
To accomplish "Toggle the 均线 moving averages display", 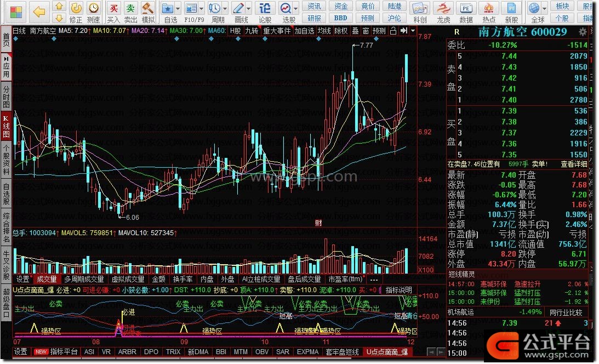I will coord(324,31).
